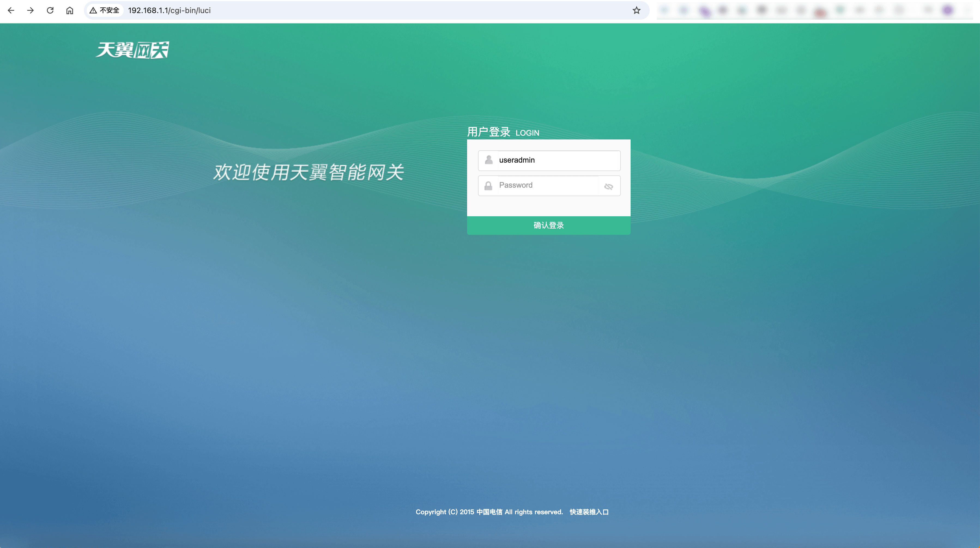Viewport: 980px width, 548px height.
Task: Toggle password visibility eye icon
Action: tap(609, 186)
